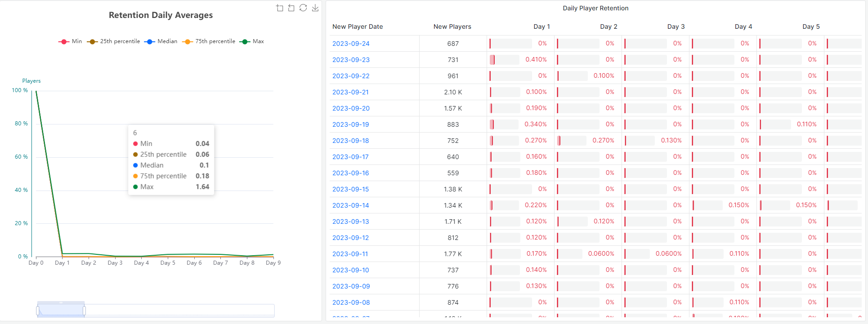Click the Retention Daily Averages chart title
This screenshot has height=324, width=868.
161,15
